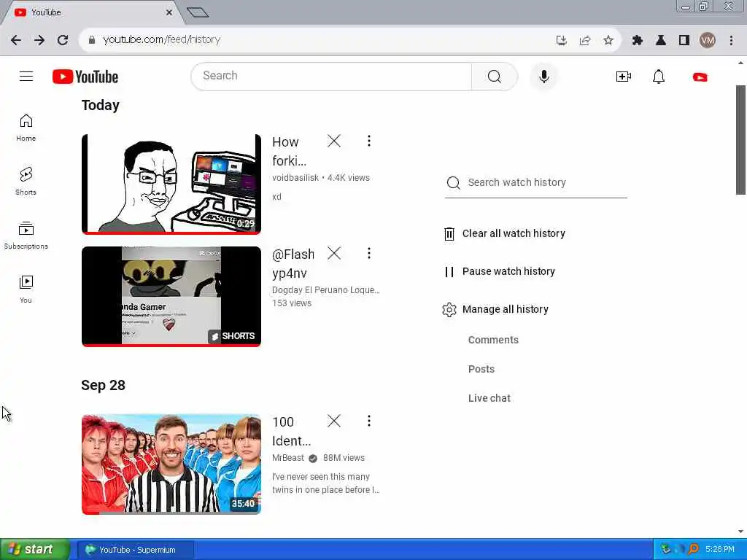Click YouTube - Supermium taskbar button
The height and width of the screenshot is (560, 747).
click(x=136, y=550)
